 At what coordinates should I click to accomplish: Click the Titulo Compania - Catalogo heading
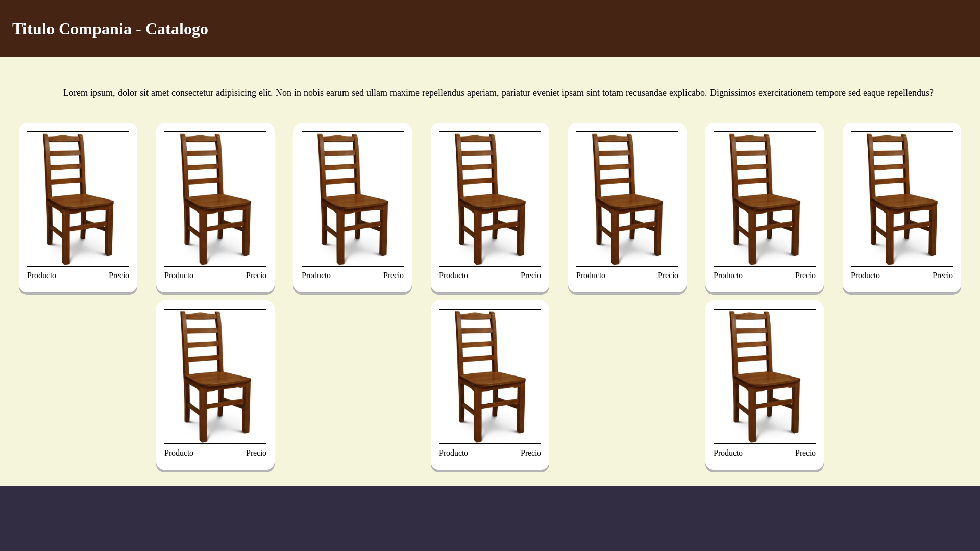click(110, 29)
